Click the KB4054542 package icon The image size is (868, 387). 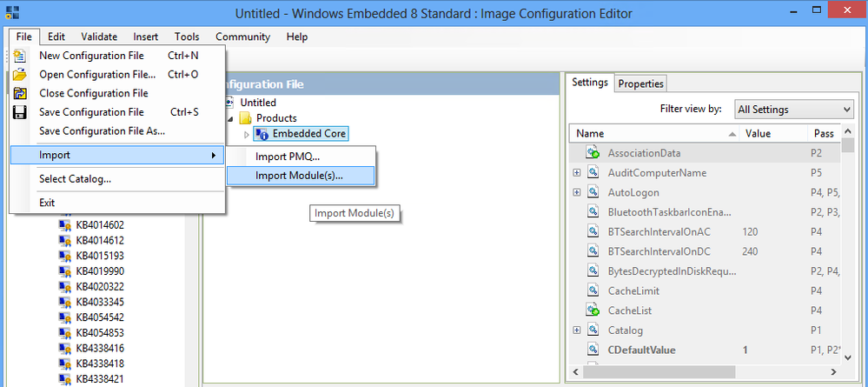coord(65,317)
